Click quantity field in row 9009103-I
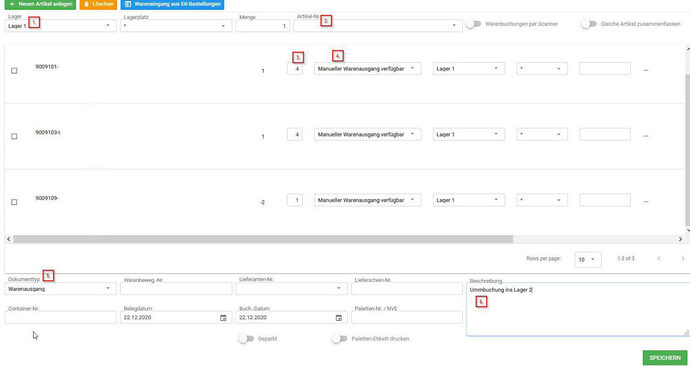This screenshot has width=690, height=367. (295, 134)
